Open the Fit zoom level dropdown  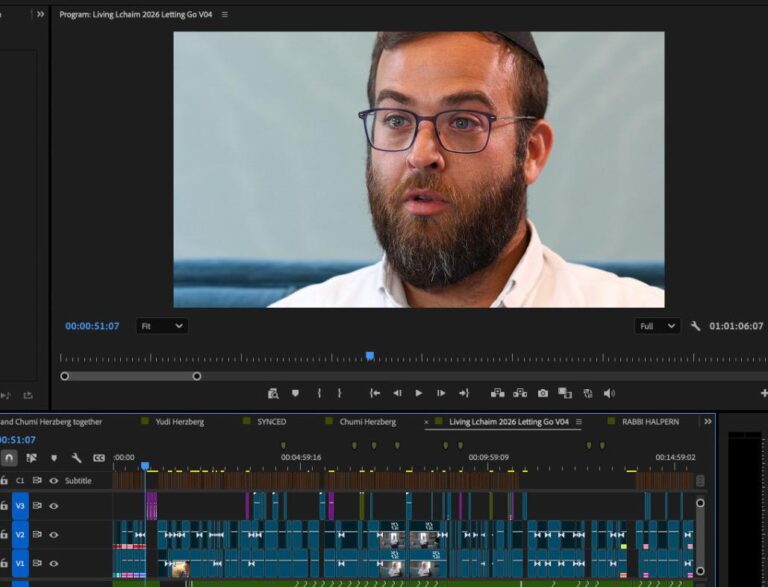coord(162,326)
